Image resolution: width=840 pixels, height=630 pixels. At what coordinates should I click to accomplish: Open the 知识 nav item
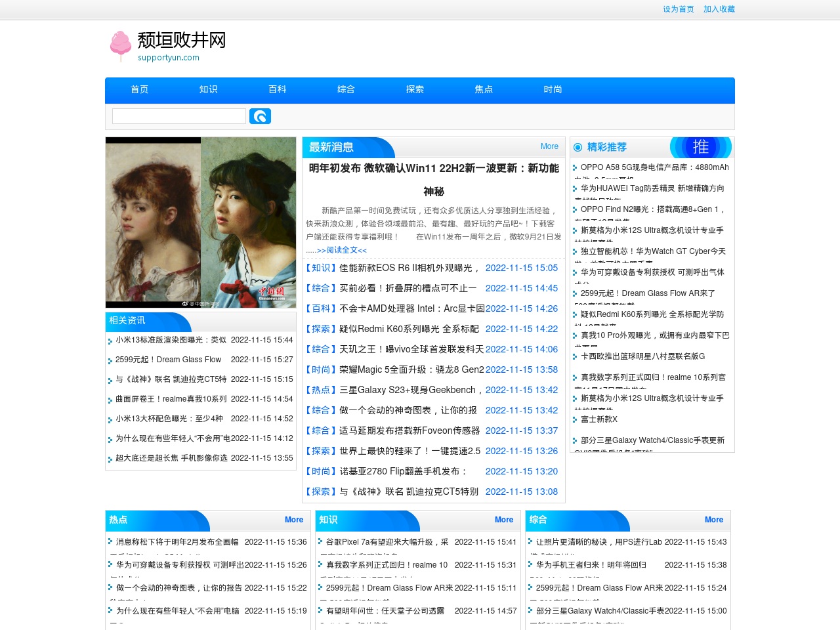point(208,89)
